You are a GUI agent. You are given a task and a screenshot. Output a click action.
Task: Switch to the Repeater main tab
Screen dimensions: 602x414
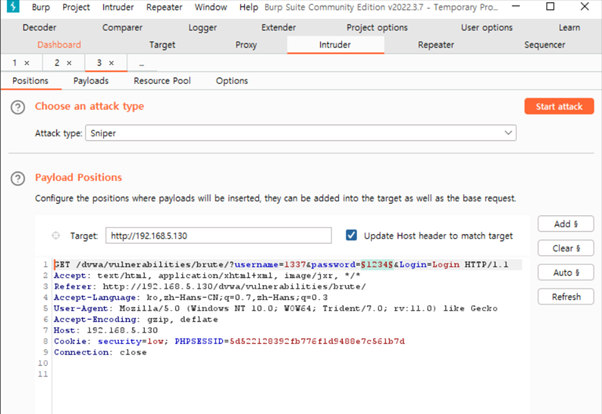[x=436, y=45]
